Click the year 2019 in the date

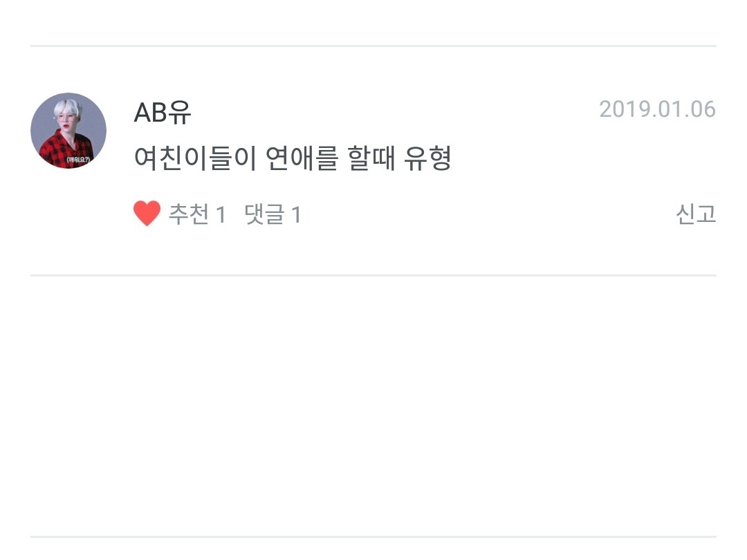tap(620, 109)
